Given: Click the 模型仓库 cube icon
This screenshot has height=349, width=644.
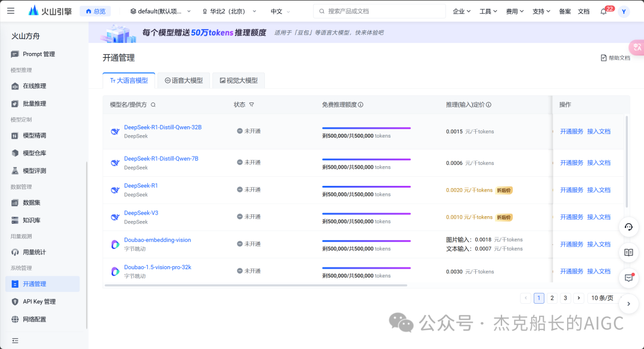Looking at the screenshot, I should (x=15, y=153).
